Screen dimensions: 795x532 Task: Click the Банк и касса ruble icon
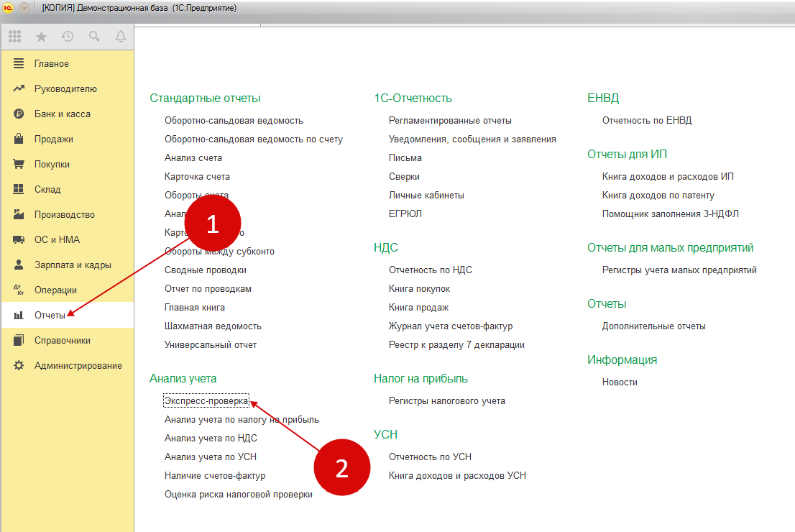point(19,114)
